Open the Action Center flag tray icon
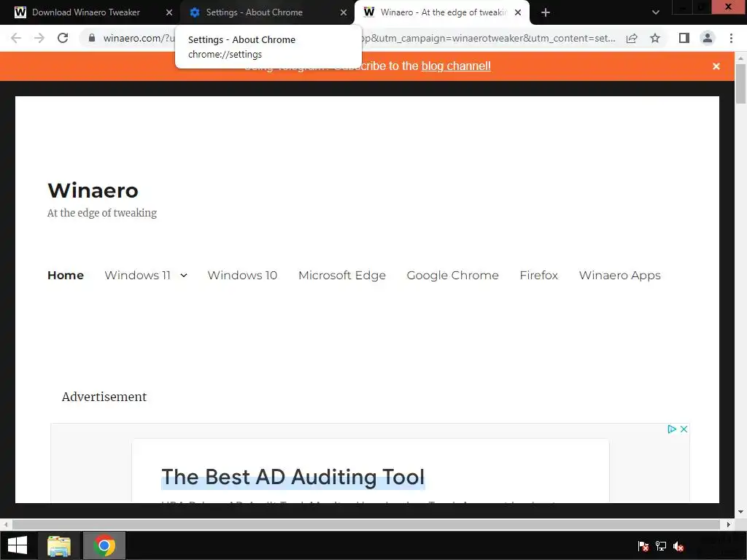This screenshot has width=747, height=560. click(x=643, y=546)
